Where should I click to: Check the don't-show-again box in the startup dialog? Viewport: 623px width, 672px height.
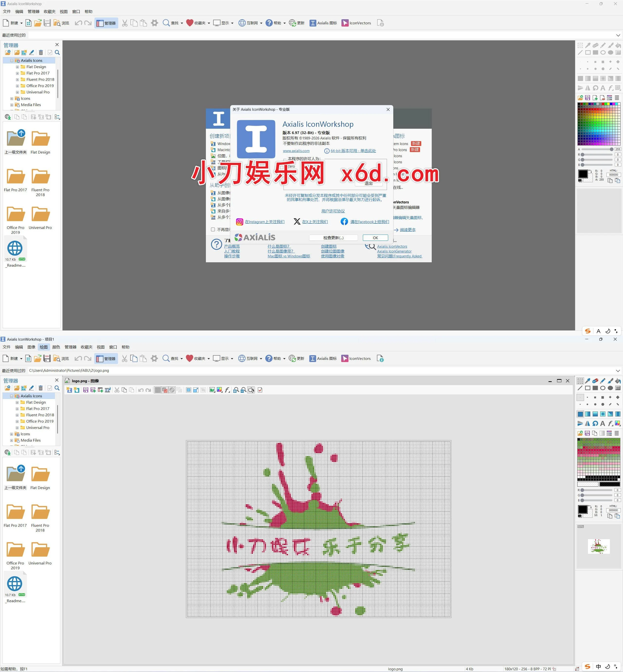pyautogui.click(x=213, y=229)
